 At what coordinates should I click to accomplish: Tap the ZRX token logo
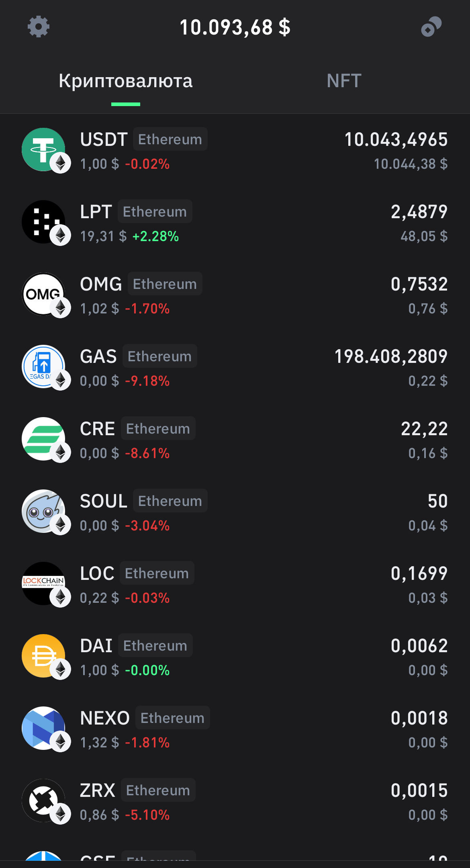pyautogui.click(x=43, y=800)
